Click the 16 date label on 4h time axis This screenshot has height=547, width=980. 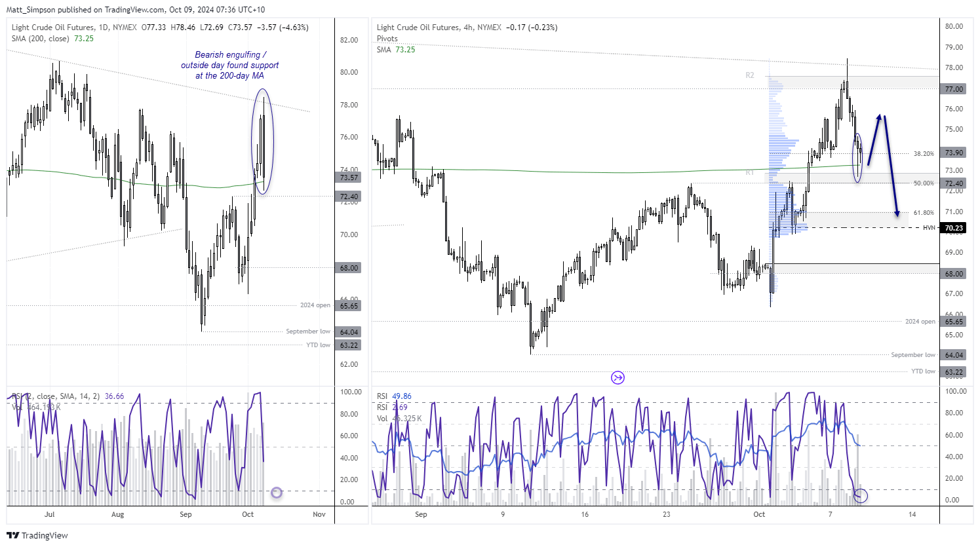[x=585, y=514]
